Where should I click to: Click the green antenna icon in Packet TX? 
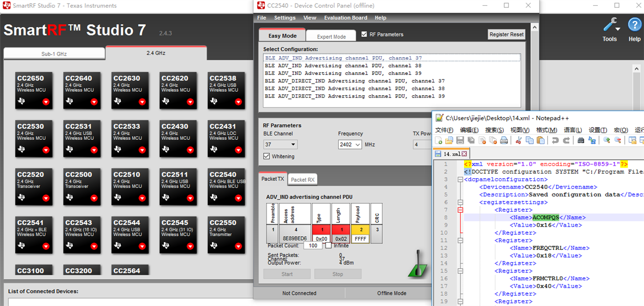pos(418,264)
